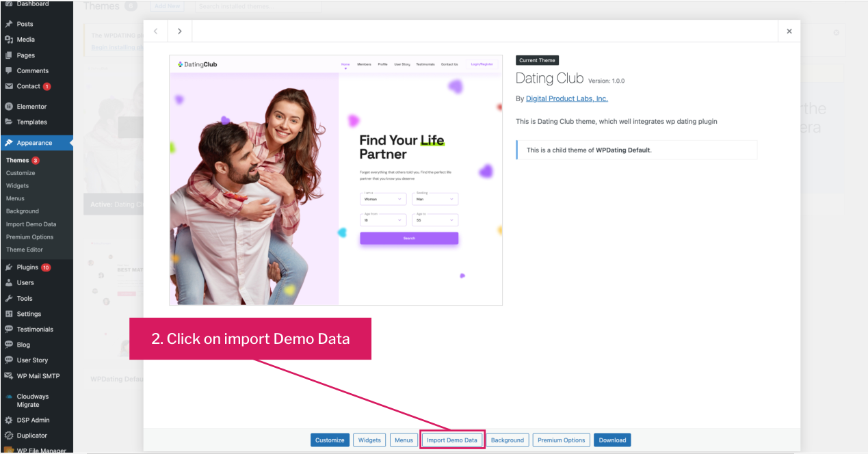Click the Premium Options footer button

click(x=562, y=440)
